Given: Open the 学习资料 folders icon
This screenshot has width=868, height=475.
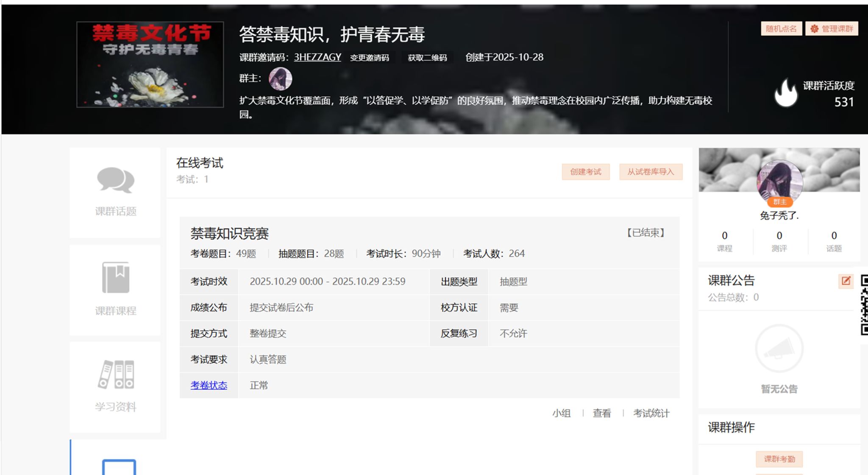Looking at the screenshot, I should [115, 374].
